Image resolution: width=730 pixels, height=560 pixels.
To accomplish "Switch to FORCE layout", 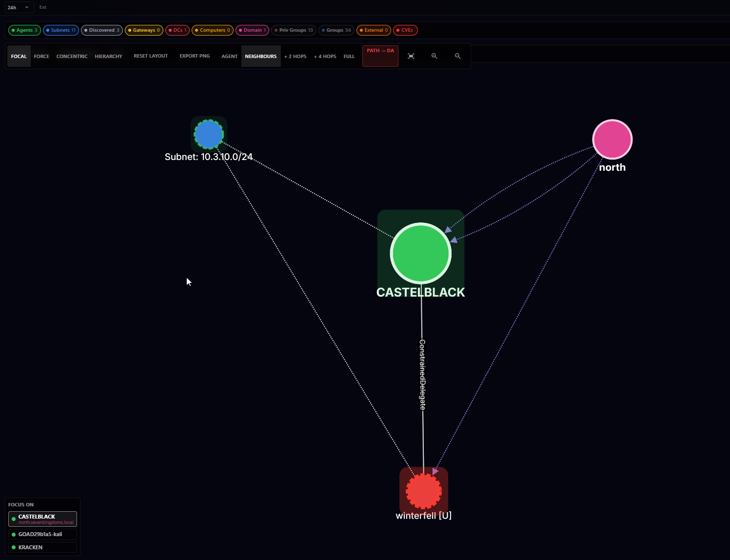I will (41, 56).
